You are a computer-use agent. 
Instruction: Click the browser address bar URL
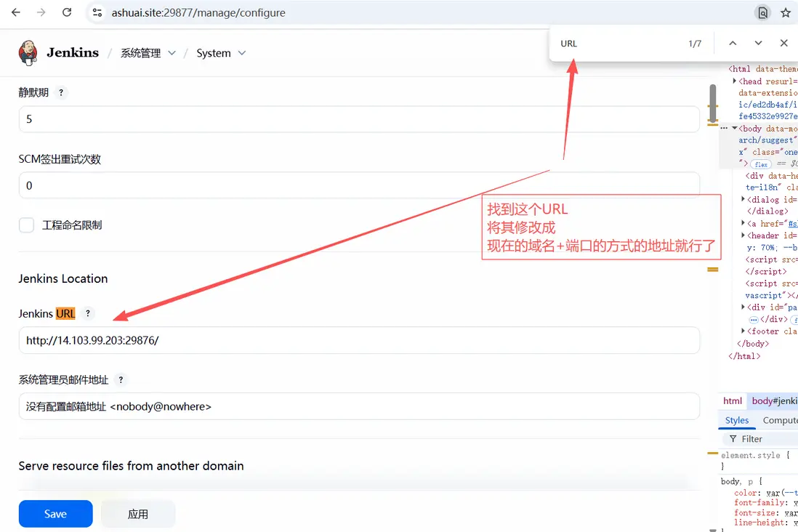[x=198, y=13]
